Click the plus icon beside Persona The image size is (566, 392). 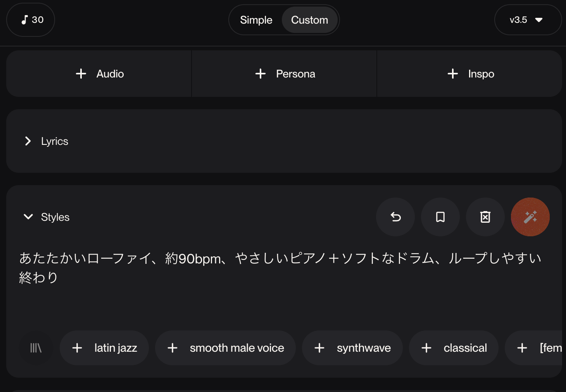coord(261,74)
